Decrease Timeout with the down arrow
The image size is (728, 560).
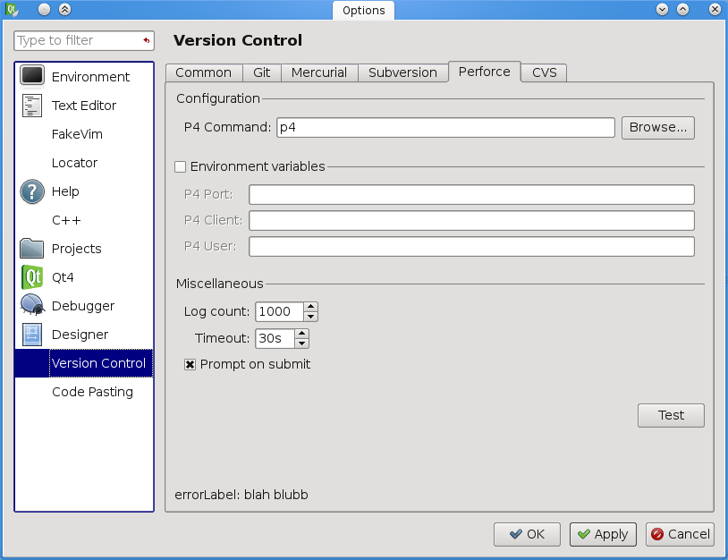coord(301,344)
